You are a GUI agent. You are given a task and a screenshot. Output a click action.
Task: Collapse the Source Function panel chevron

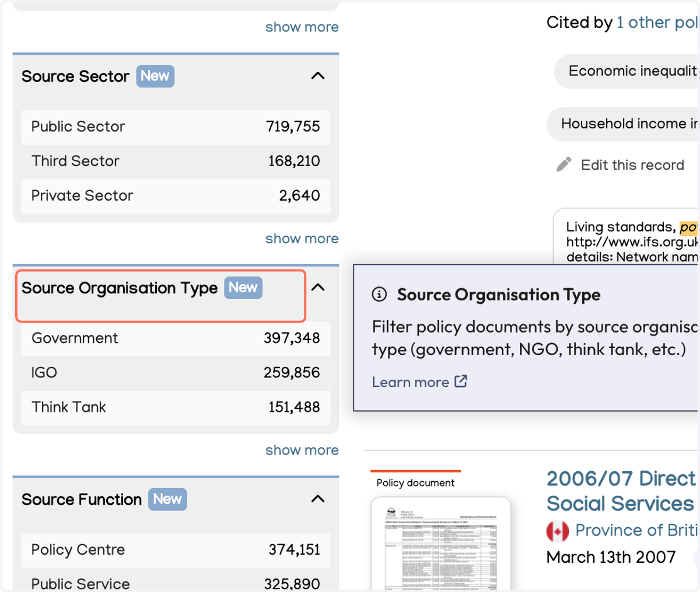coord(318,499)
